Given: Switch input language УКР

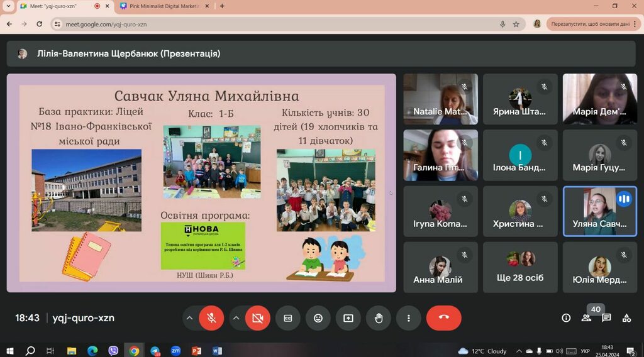Looking at the screenshot, I should coord(586,351).
